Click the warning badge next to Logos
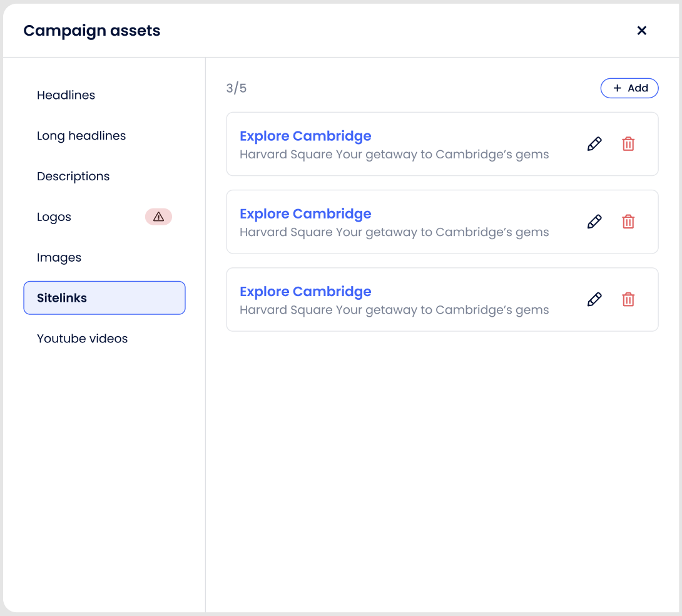 pyautogui.click(x=158, y=217)
